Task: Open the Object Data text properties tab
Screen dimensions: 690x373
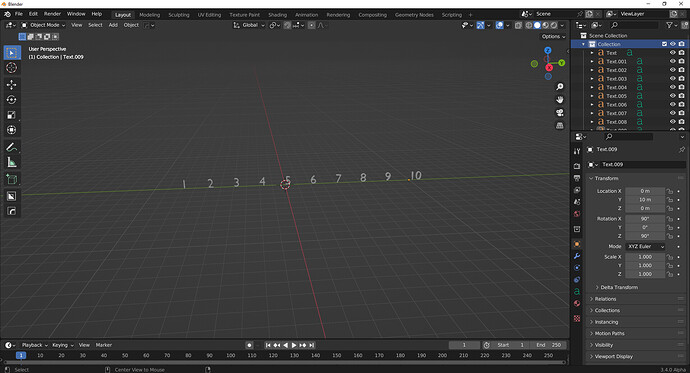Action: click(577, 291)
